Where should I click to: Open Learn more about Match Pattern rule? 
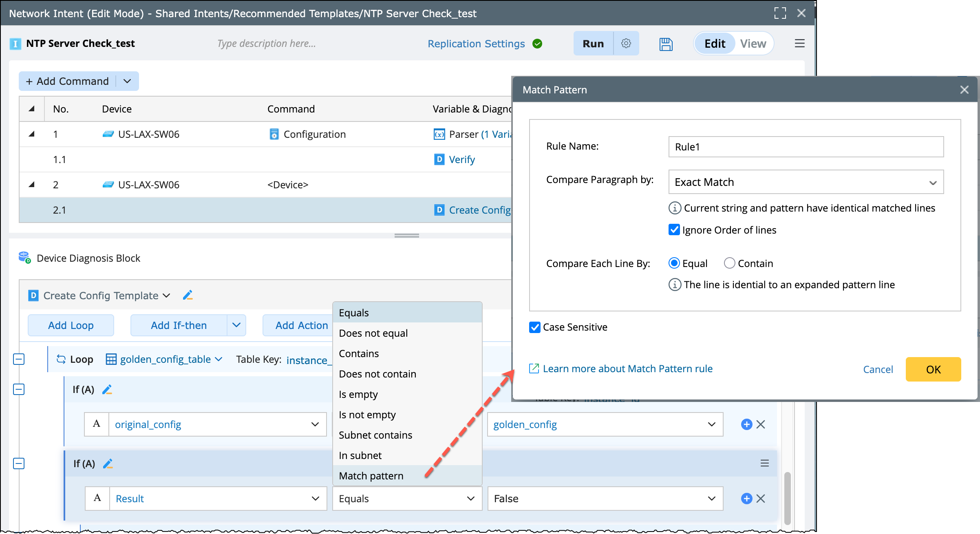tap(627, 369)
